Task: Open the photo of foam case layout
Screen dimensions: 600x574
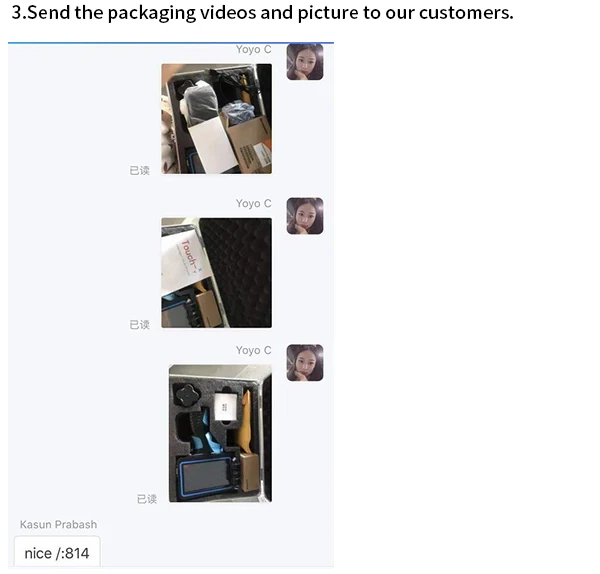Action: coord(220,433)
